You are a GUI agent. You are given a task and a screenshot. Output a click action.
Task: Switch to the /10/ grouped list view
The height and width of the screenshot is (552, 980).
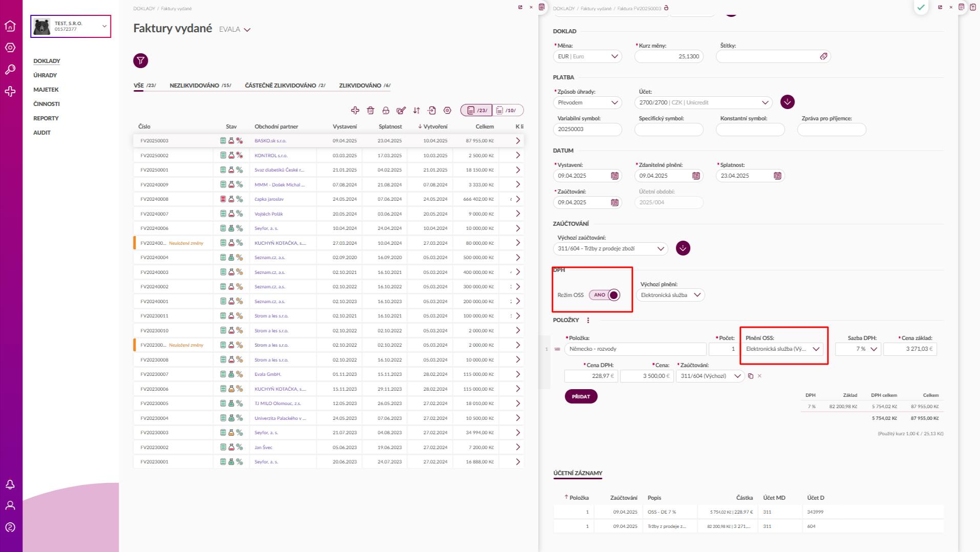(x=507, y=110)
